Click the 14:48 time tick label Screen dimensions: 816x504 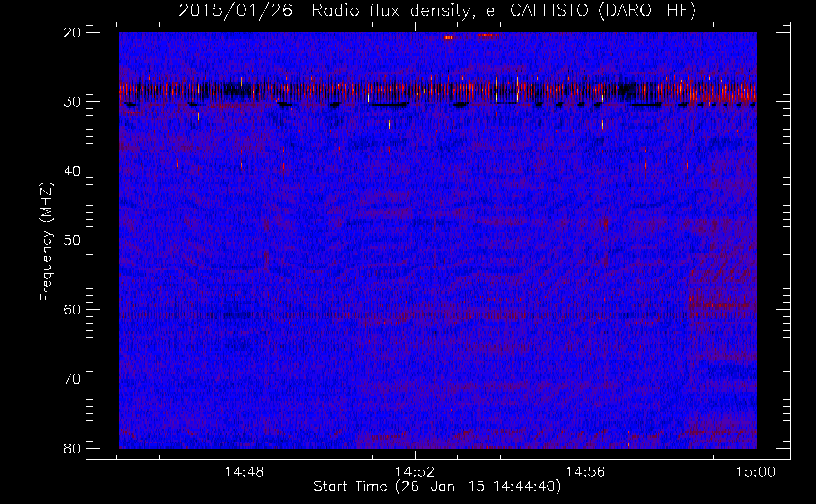[x=245, y=472]
